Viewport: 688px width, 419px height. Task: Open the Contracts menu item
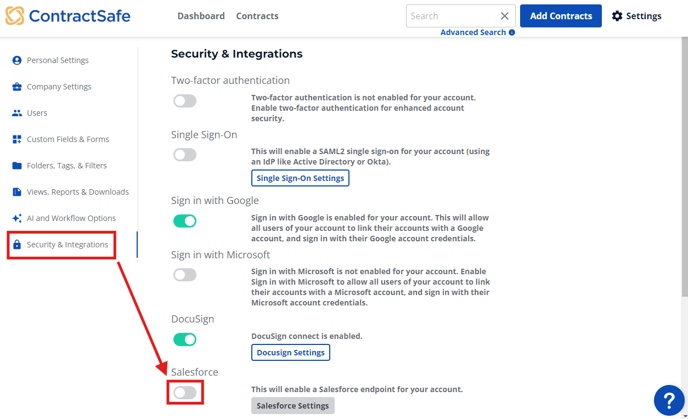[x=257, y=16]
